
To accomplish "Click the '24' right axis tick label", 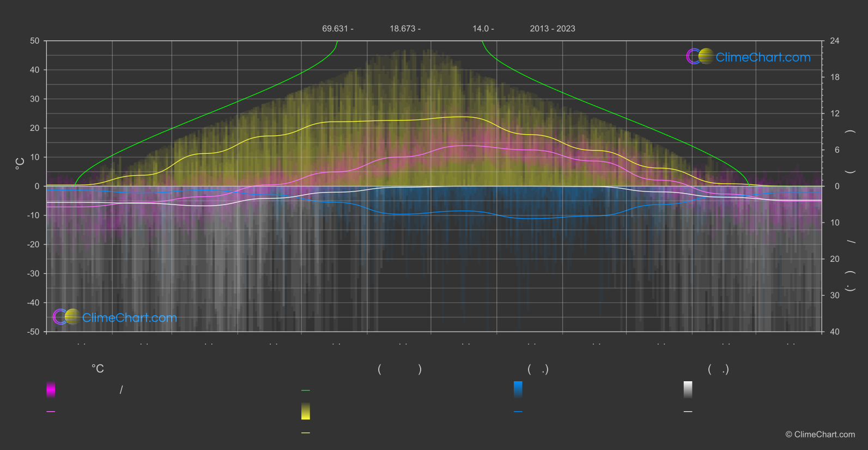I will click(x=835, y=41).
